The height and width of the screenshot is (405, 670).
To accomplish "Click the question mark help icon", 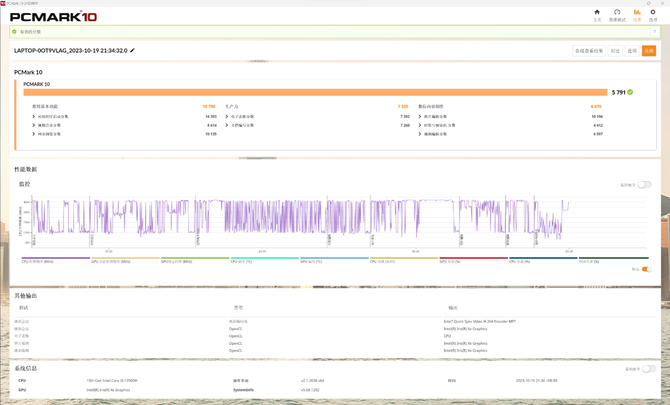I will coord(655,32).
